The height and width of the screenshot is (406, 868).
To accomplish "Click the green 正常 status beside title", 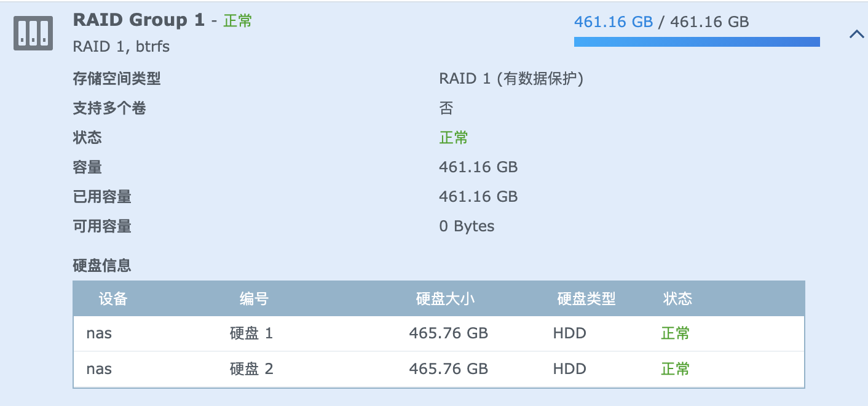I will (237, 21).
